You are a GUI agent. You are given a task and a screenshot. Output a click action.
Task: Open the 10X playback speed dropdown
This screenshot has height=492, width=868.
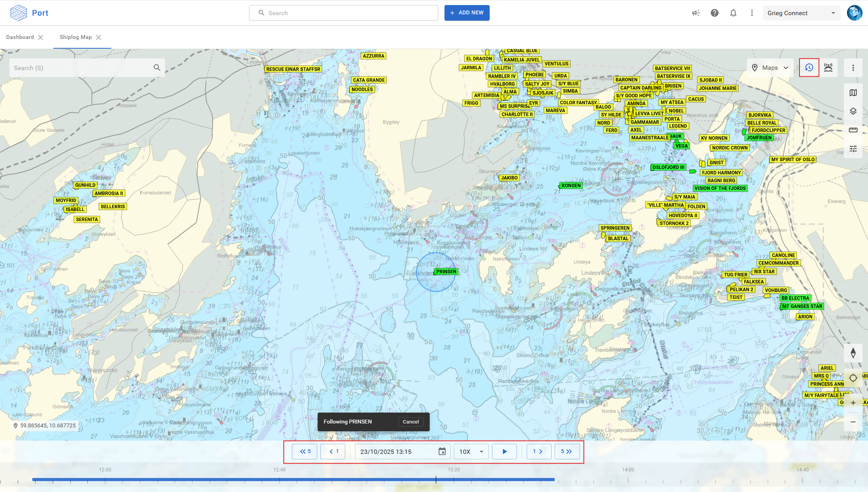[471, 452]
